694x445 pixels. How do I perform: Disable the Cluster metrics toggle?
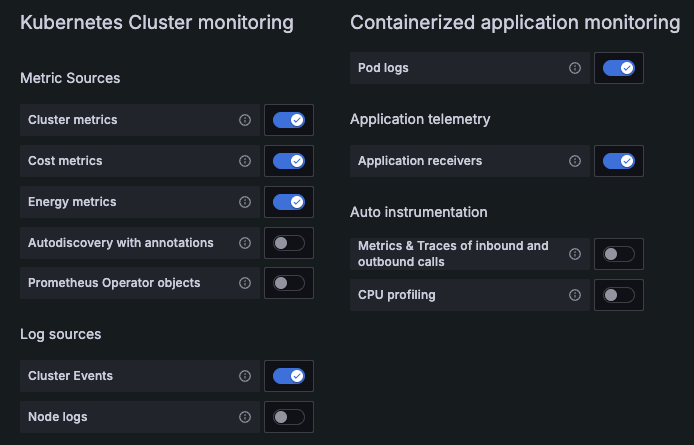289,120
